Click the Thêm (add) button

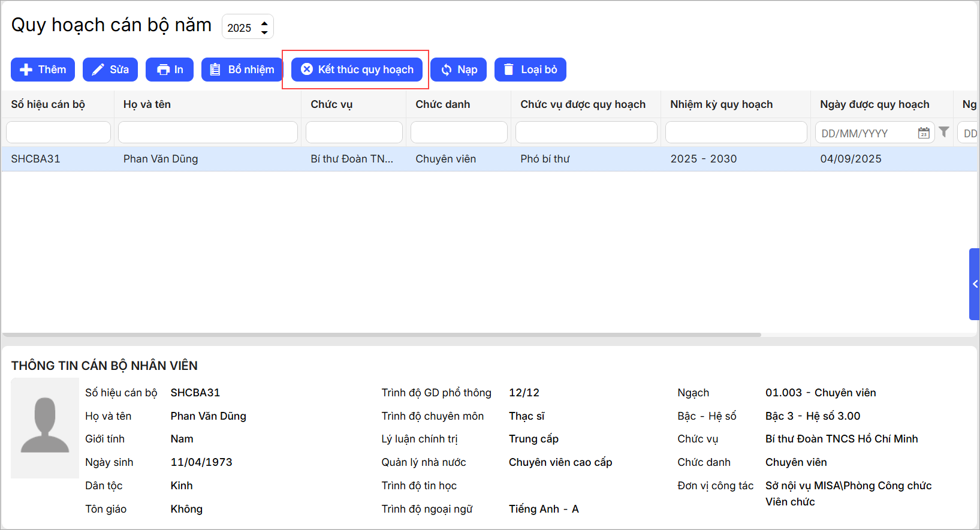point(43,70)
